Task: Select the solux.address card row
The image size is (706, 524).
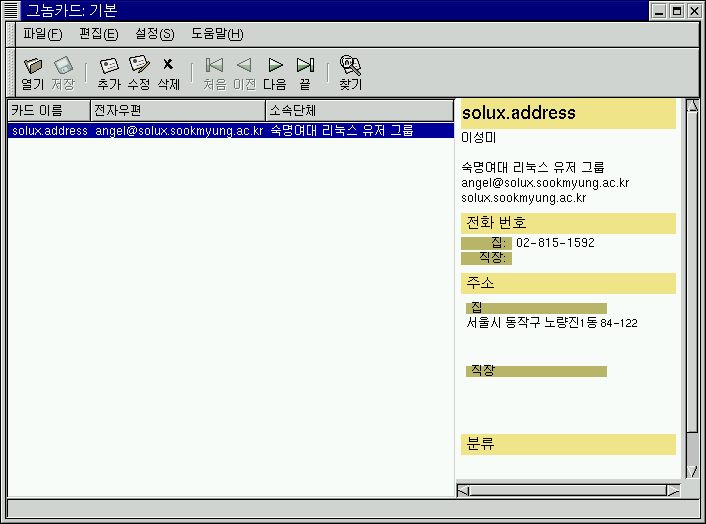Action: coord(231,131)
